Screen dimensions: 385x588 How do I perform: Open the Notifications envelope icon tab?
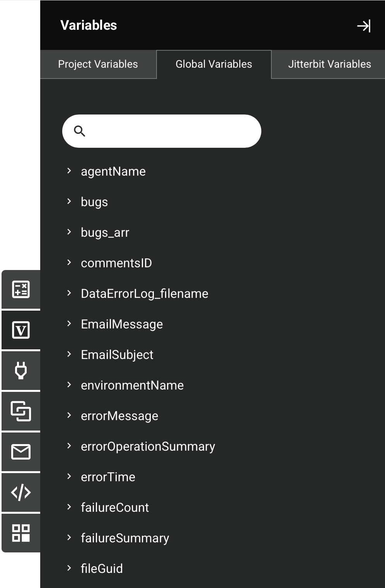point(21,452)
